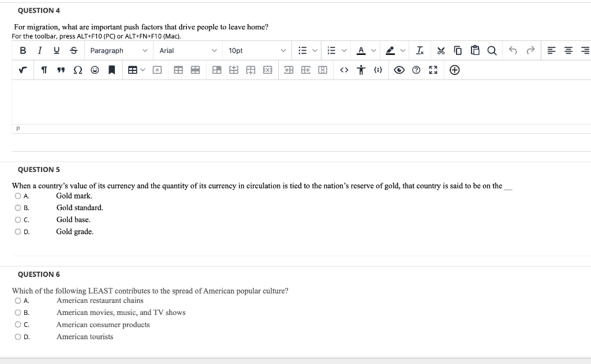Click the delete column icon
This screenshot has width=591, height=364.
tap(323, 70)
